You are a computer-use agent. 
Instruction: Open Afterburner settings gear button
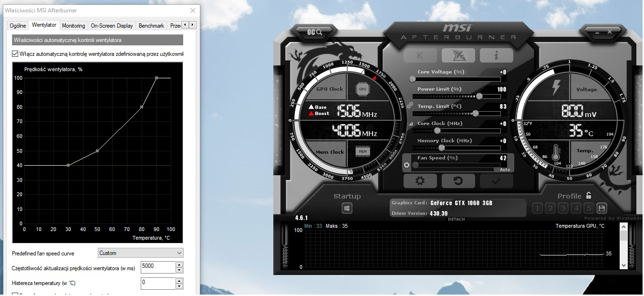pos(420,181)
